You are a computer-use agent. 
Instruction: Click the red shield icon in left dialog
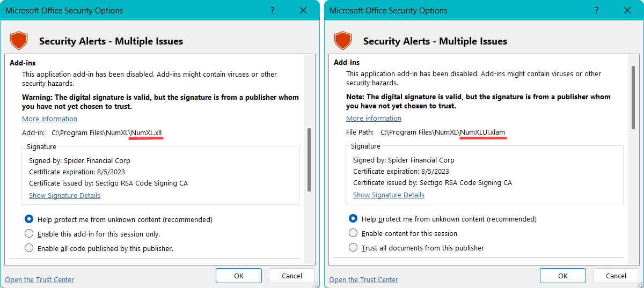coord(19,41)
